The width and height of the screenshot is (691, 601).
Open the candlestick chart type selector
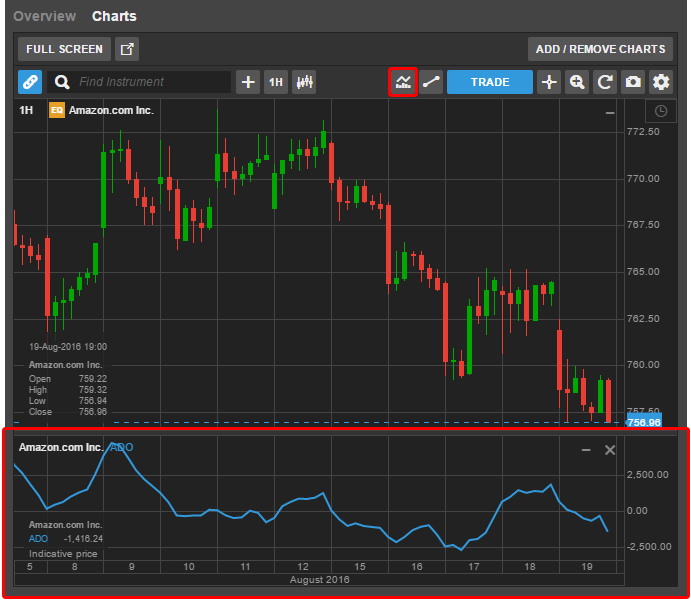click(304, 82)
